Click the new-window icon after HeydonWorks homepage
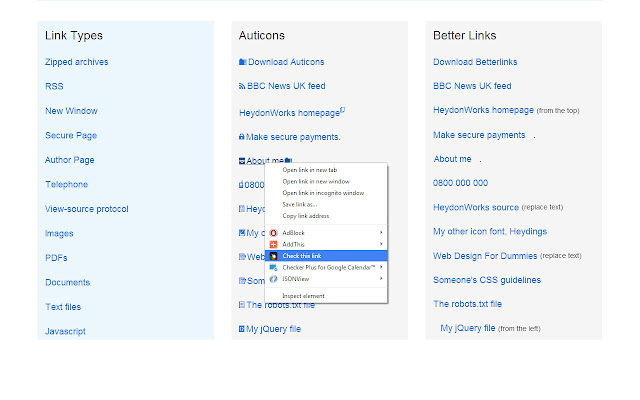 343,110
